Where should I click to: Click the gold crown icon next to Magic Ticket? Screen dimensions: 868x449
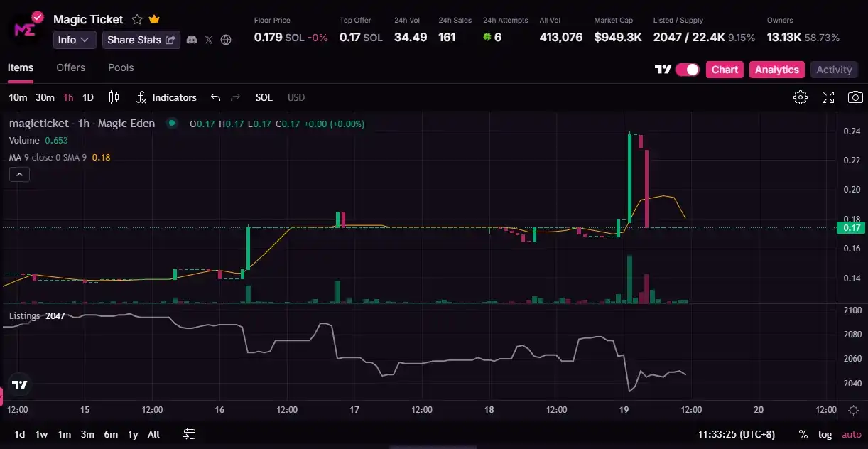coord(154,19)
